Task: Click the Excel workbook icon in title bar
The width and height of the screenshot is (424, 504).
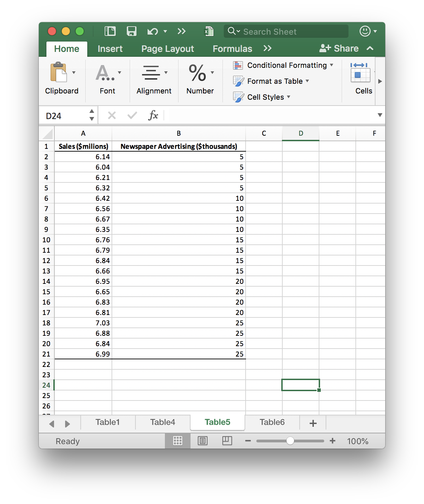Action: [209, 31]
